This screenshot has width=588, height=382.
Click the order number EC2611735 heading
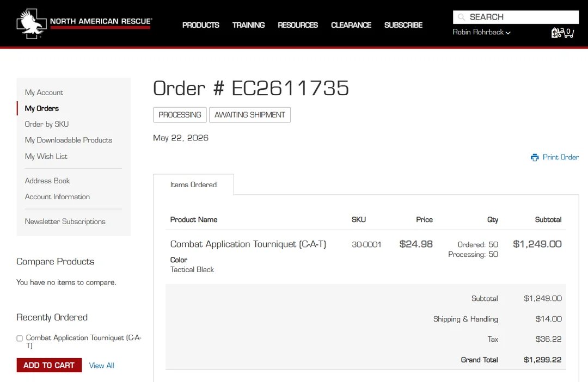251,89
